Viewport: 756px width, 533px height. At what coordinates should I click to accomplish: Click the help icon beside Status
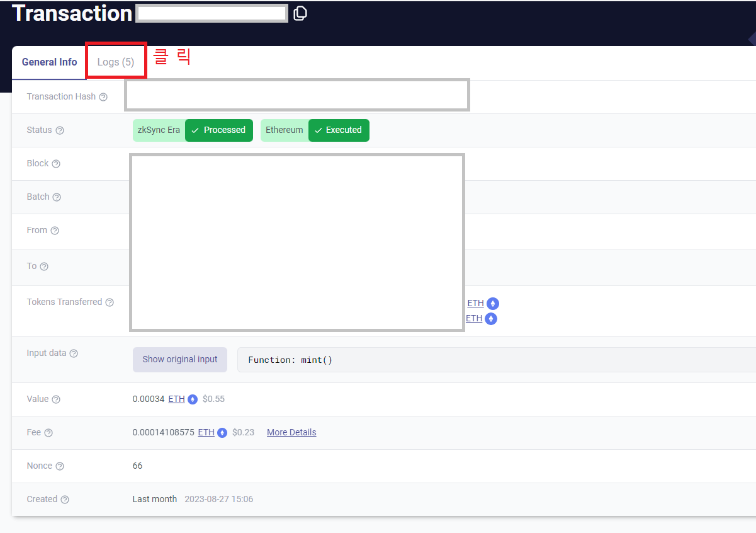coord(60,130)
